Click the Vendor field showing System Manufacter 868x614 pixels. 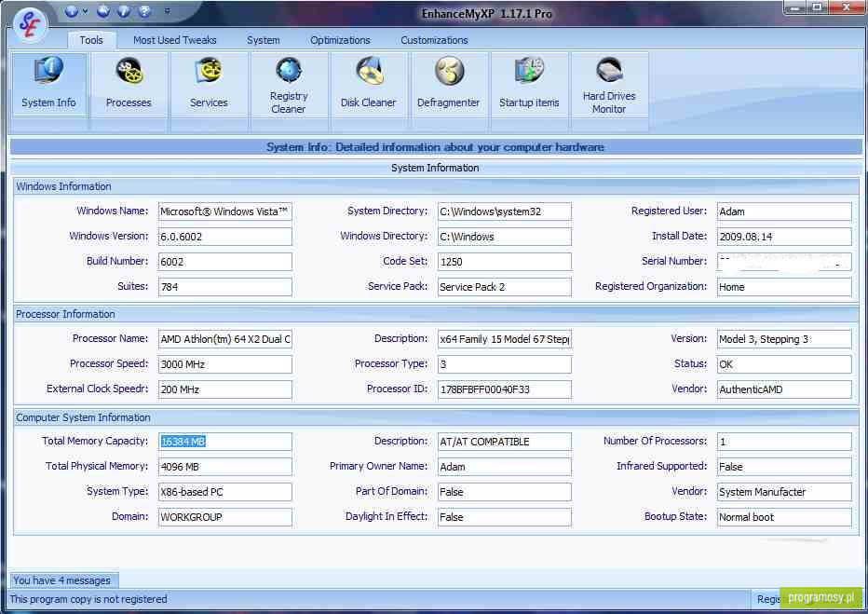784,492
